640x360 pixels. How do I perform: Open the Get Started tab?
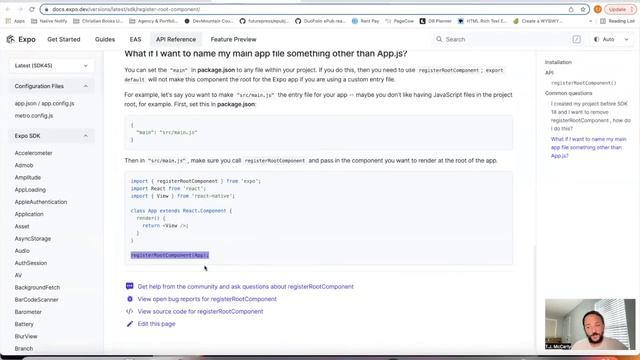(64, 39)
